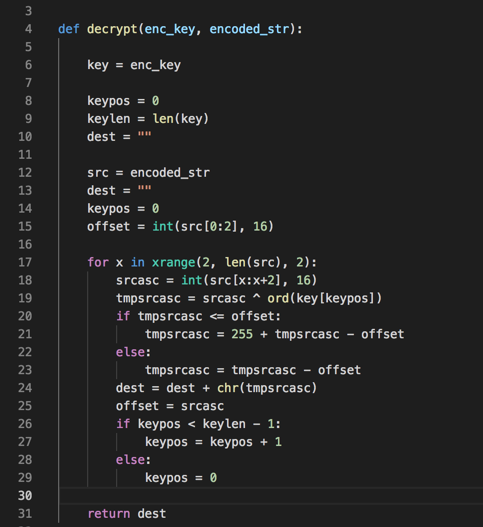Click the first else keyword on line 22
The height and width of the screenshot is (527, 483).
click(130, 352)
